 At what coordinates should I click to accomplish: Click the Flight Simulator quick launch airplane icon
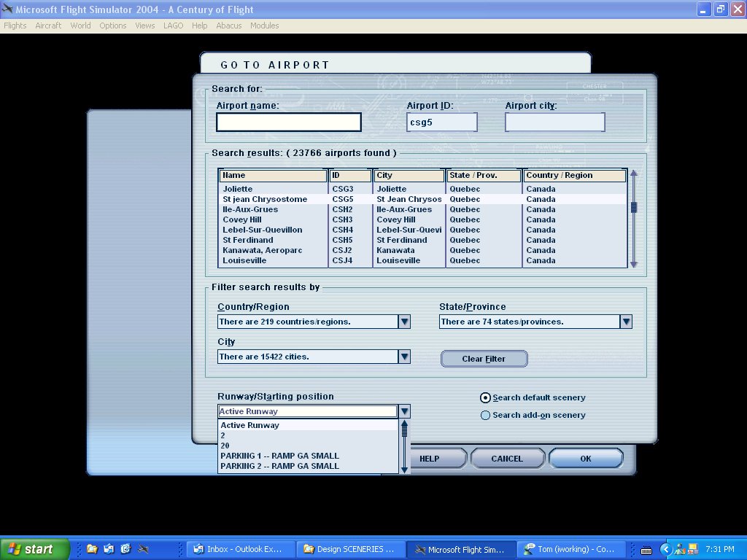[x=143, y=549]
